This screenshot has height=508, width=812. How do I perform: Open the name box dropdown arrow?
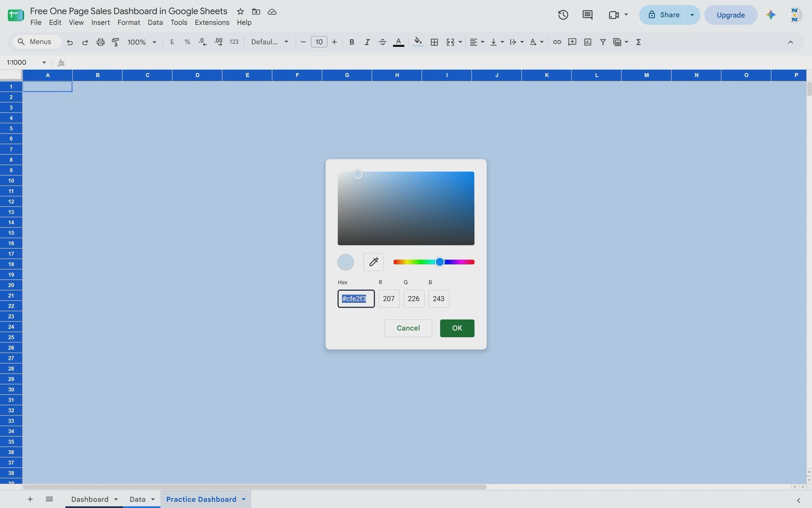point(44,62)
